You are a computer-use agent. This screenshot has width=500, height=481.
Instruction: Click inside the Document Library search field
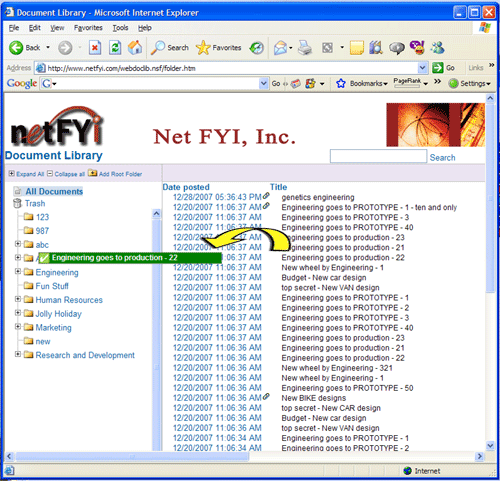tap(378, 156)
